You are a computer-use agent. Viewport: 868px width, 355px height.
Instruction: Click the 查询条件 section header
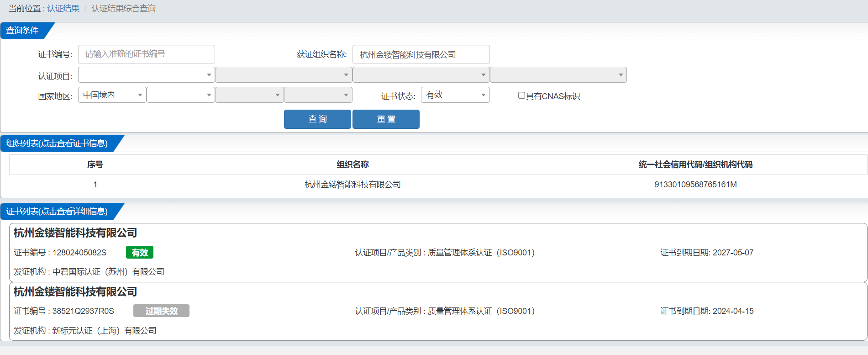(22, 31)
